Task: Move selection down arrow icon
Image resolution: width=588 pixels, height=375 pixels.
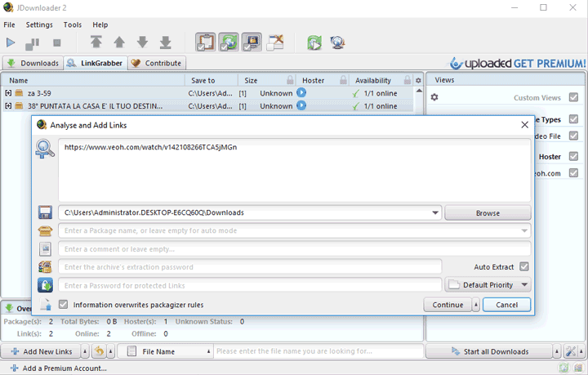Action: coord(142,42)
